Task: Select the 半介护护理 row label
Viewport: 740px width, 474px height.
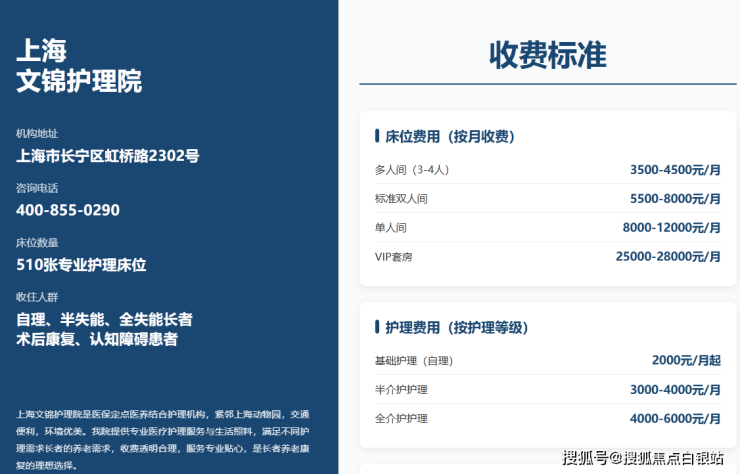Action: point(401,390)
